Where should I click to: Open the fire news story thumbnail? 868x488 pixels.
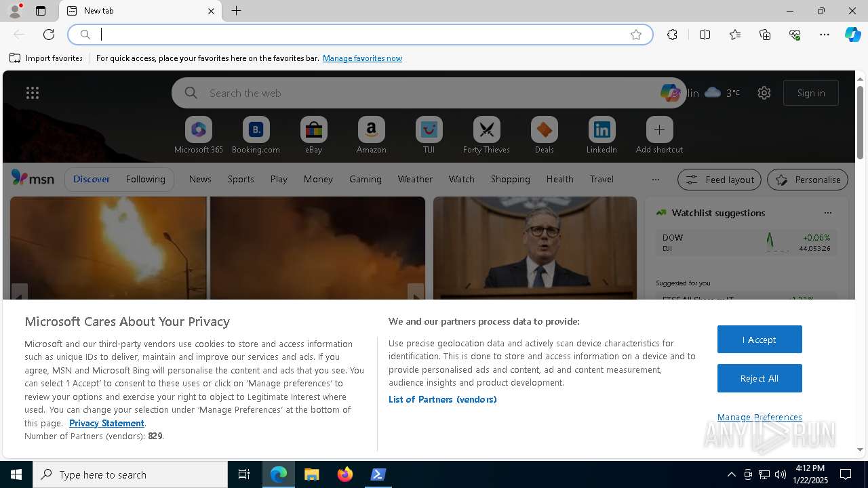[218, 248]
